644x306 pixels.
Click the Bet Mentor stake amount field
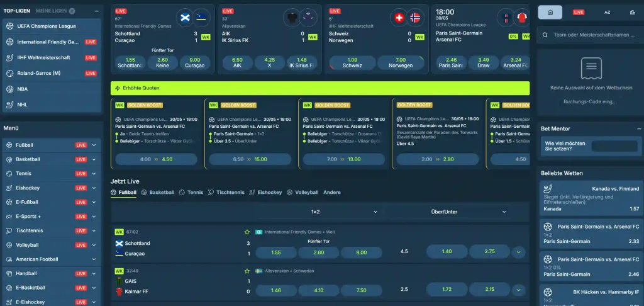(x=614, y=146)
